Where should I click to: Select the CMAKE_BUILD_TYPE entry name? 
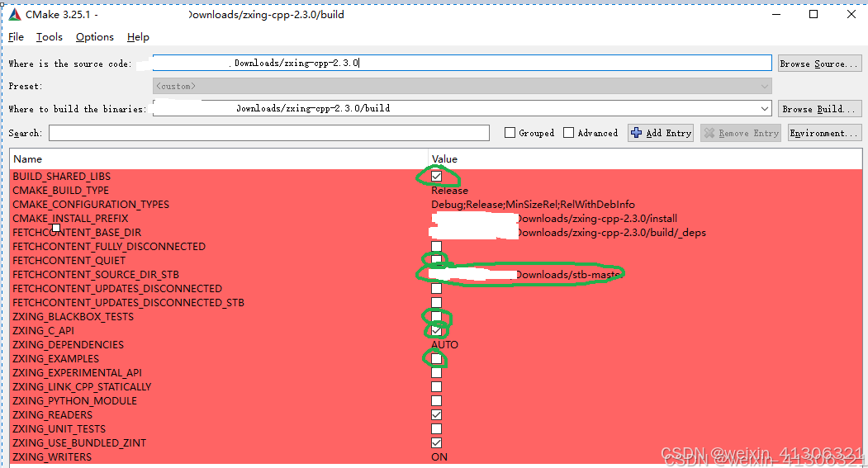[x=61, y=191]
